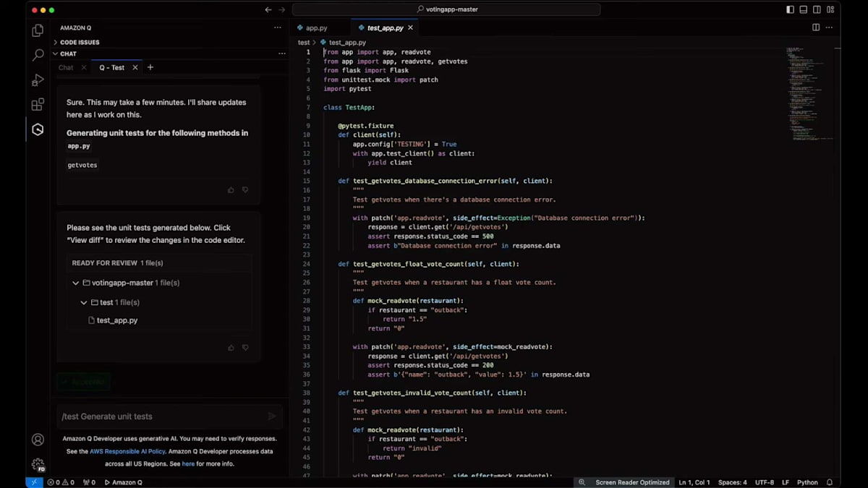Screen dimensions: 868x488
Task: Click line number 24 in the gutter
Action: click(307, 264)
